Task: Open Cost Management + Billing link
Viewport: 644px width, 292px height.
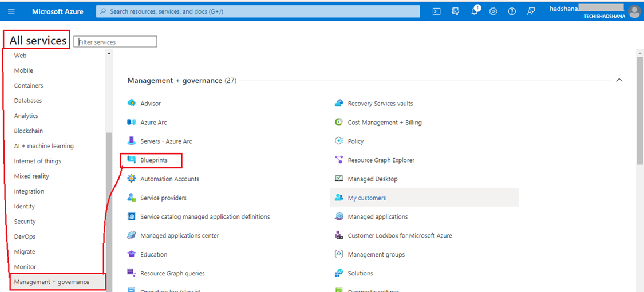Action: (385, 123)
